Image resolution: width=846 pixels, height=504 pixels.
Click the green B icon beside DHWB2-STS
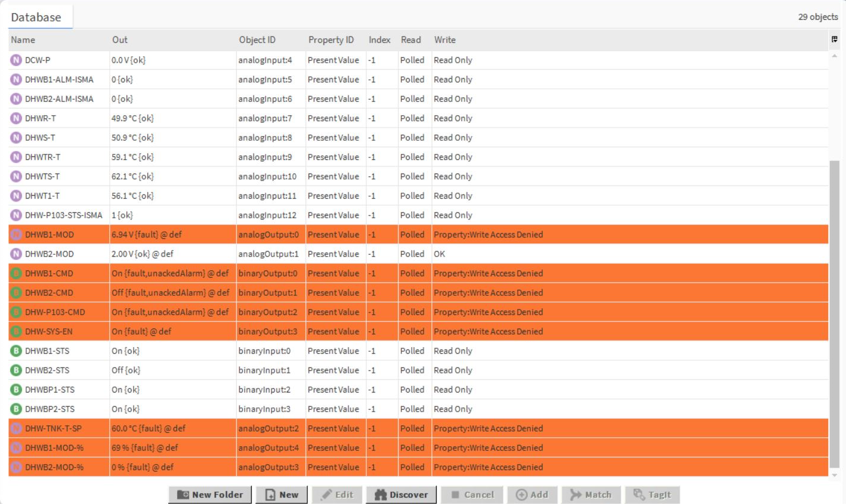pyautogui.click(x=16, y=370)
